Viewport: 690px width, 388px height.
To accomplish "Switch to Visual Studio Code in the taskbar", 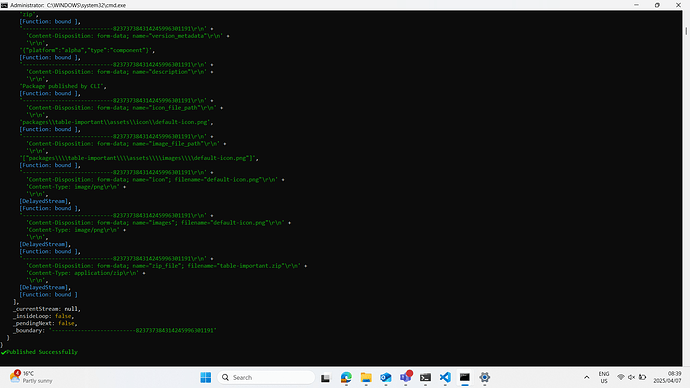I will click(x=445, y=377).
